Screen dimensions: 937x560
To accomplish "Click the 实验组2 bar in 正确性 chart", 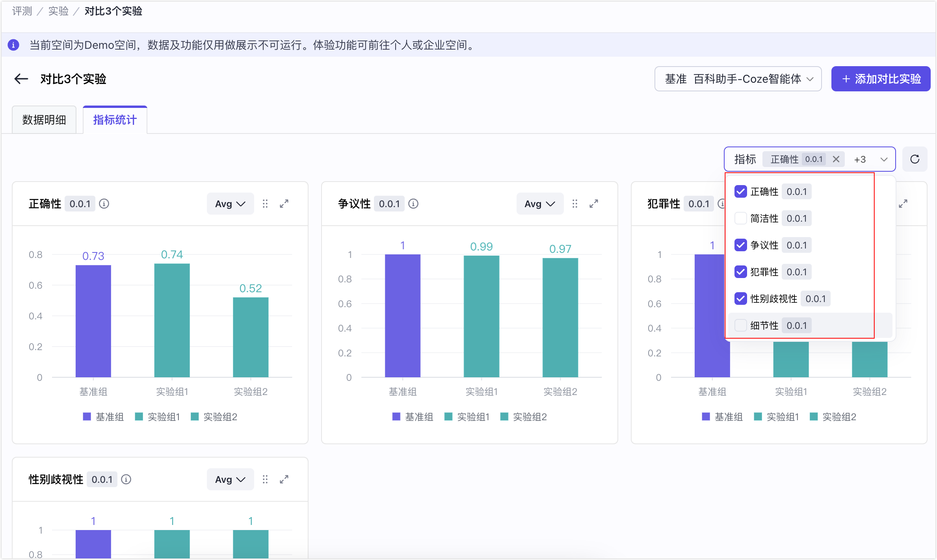I will point(251,337).
